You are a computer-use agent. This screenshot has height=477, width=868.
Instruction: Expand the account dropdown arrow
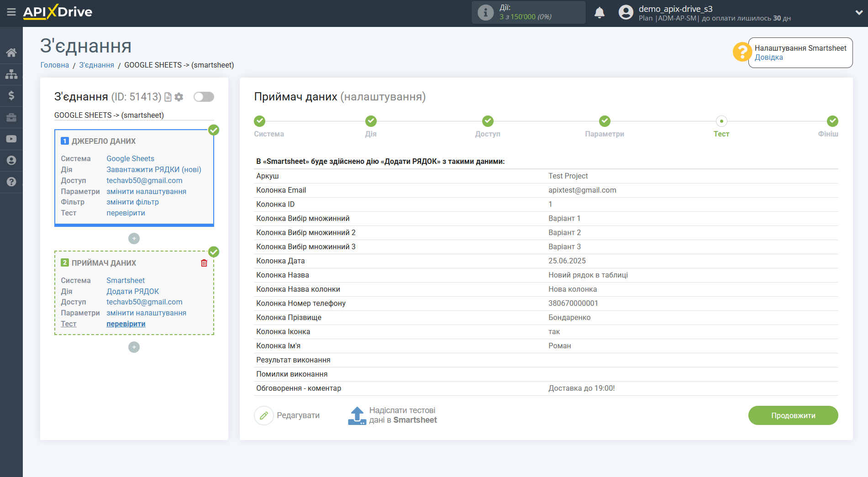859,12
